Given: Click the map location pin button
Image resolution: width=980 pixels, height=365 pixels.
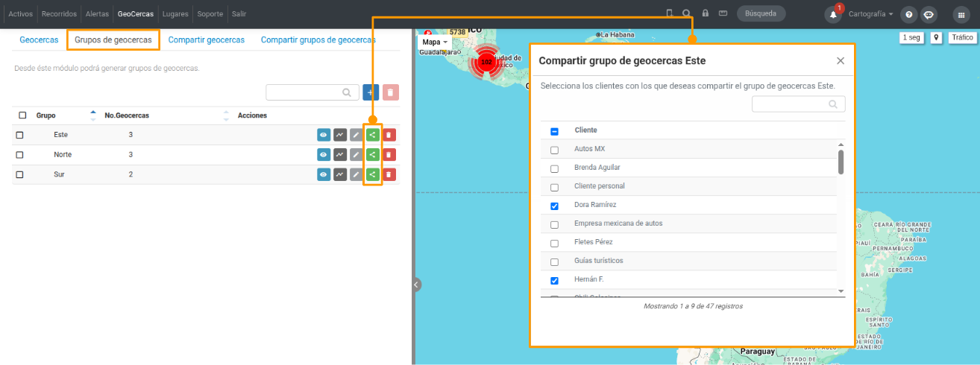Looking at the screenshot, I should 936,37.
